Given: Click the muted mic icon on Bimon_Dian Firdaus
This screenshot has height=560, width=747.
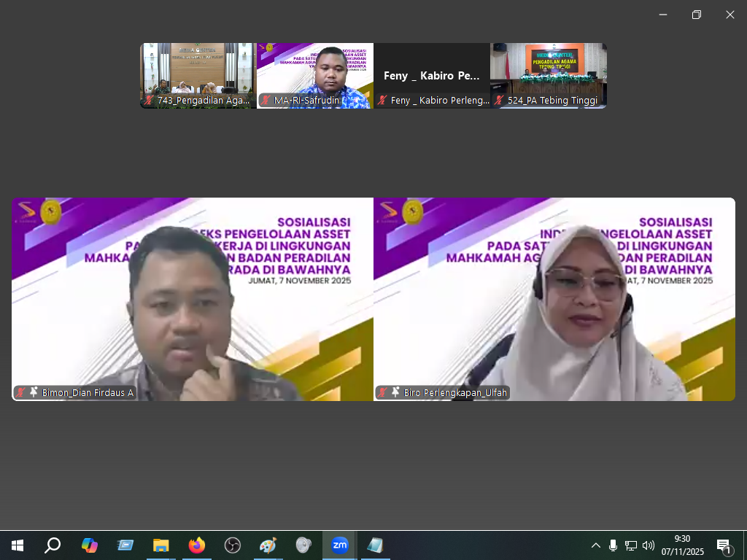Looking at the screenshot, I should (21, 392).
